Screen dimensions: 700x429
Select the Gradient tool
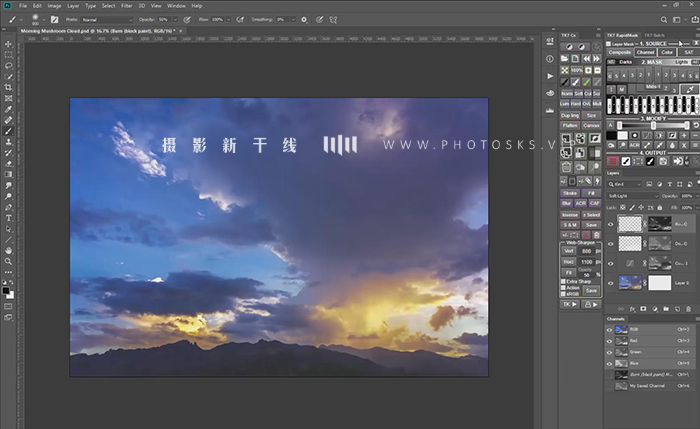tap(8, 175)
